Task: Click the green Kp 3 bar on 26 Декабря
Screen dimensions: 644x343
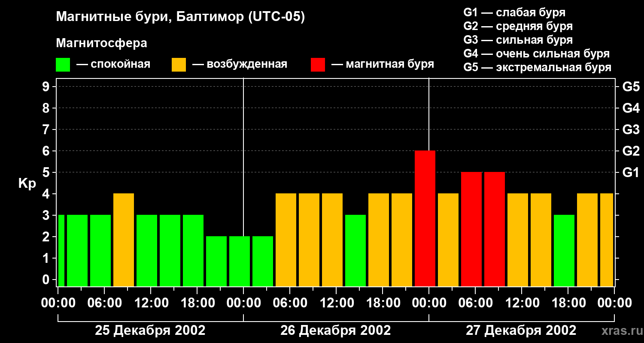Action: [355, 250]
